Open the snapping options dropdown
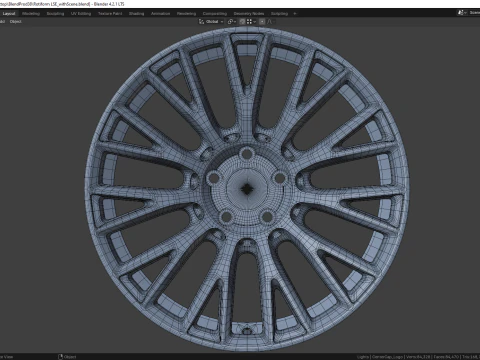The width and height of the screenshot is (480, 360). tap(251, 22)
